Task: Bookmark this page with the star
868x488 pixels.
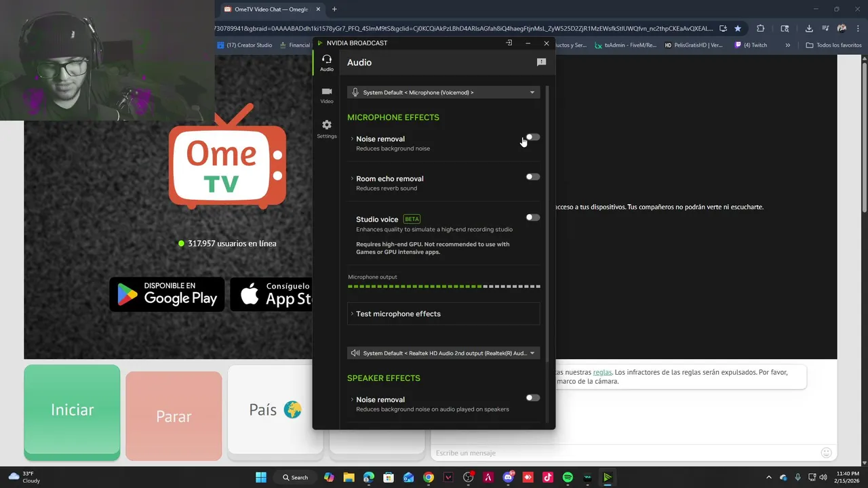Action: pos(738,28)
